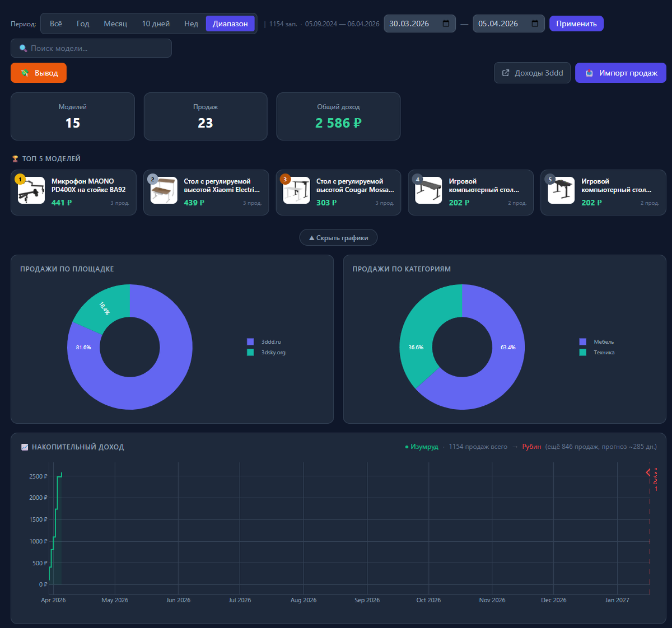The height and width of the screenshot is (628, 672).
Task: Click the Вывод button
Action: coord(39,73)
